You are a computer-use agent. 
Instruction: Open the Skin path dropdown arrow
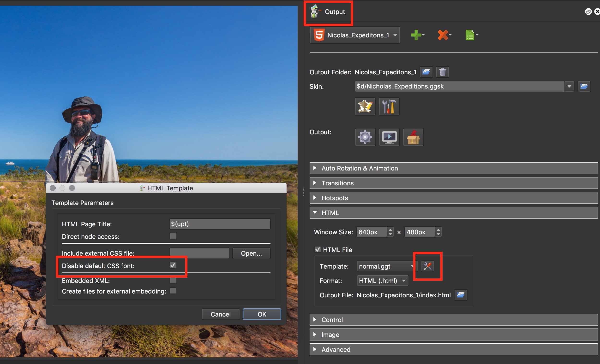coord(569,86)
